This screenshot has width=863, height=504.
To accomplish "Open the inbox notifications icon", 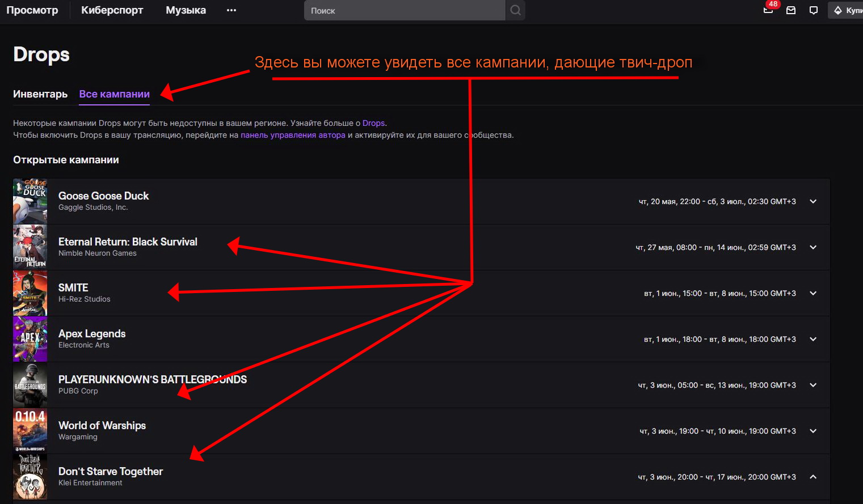I will pos(791,10).
